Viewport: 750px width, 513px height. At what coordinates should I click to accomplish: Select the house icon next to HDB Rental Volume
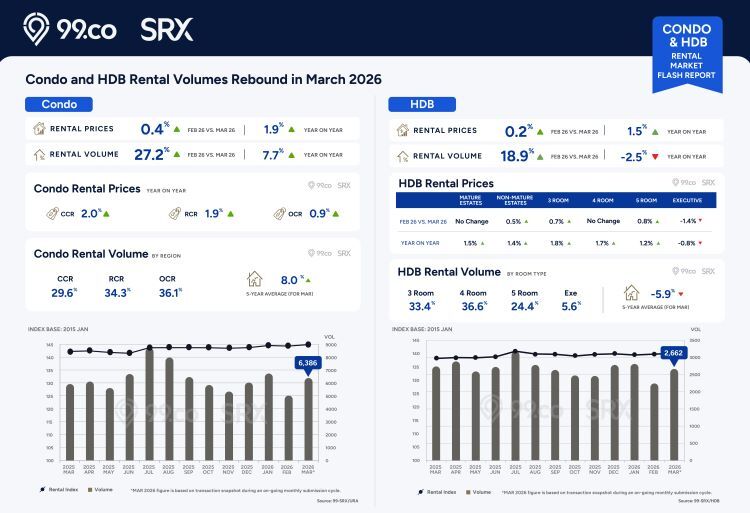point(403,155)
